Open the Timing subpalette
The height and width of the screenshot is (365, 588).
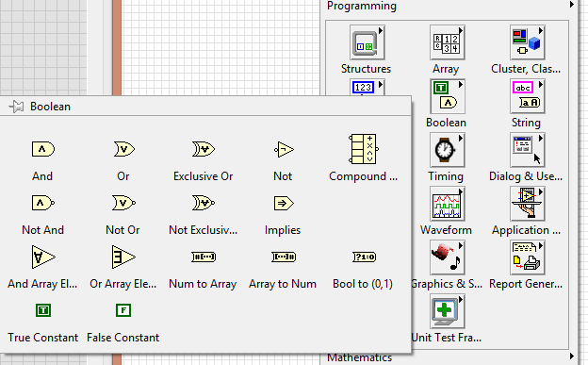pos(447,150)
